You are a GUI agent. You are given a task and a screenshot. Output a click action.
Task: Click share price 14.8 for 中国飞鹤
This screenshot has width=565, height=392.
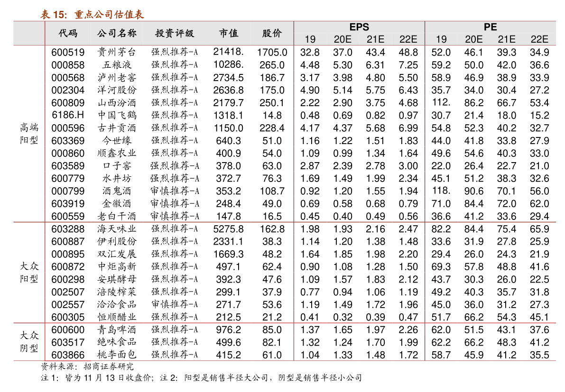pos(272,115)
